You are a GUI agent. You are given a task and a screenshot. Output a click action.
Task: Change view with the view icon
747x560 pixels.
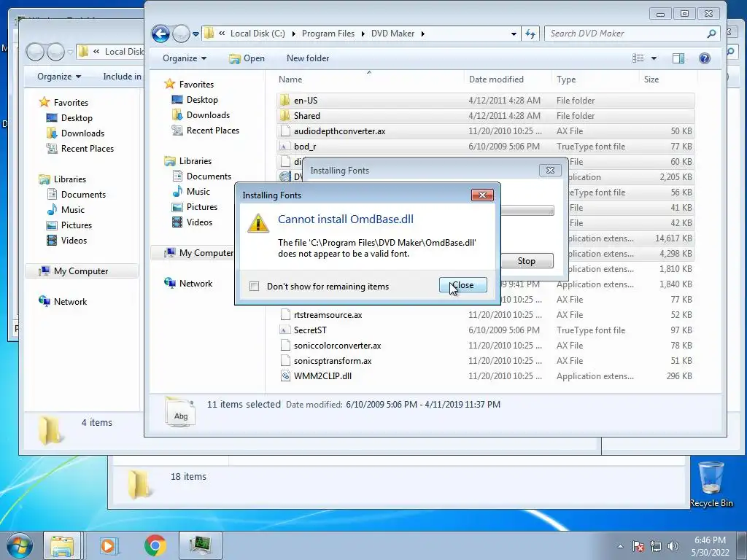click(x=638, y=58)
